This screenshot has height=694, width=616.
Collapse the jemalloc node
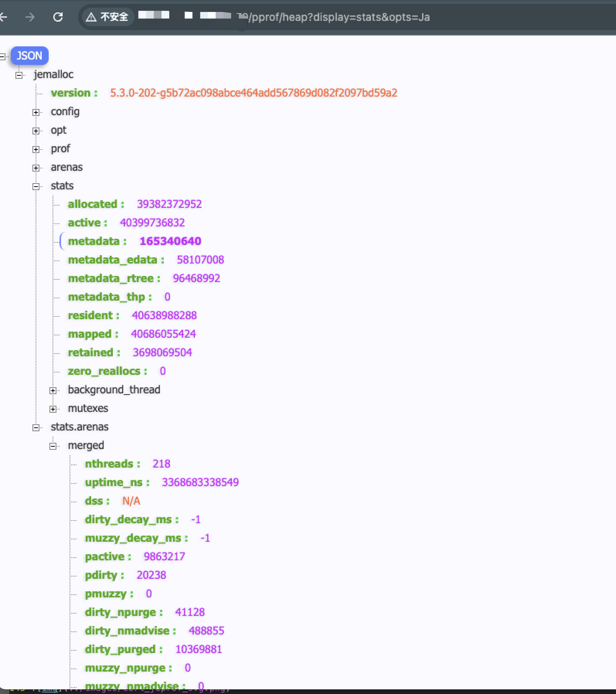pyautogui.click(x=19, y=75)
